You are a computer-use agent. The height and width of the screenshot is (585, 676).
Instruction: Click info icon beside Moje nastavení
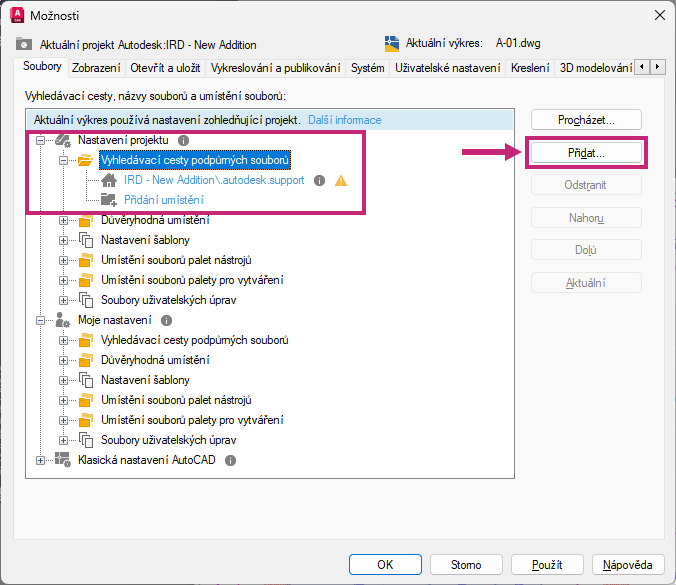(x=166, y=320)
